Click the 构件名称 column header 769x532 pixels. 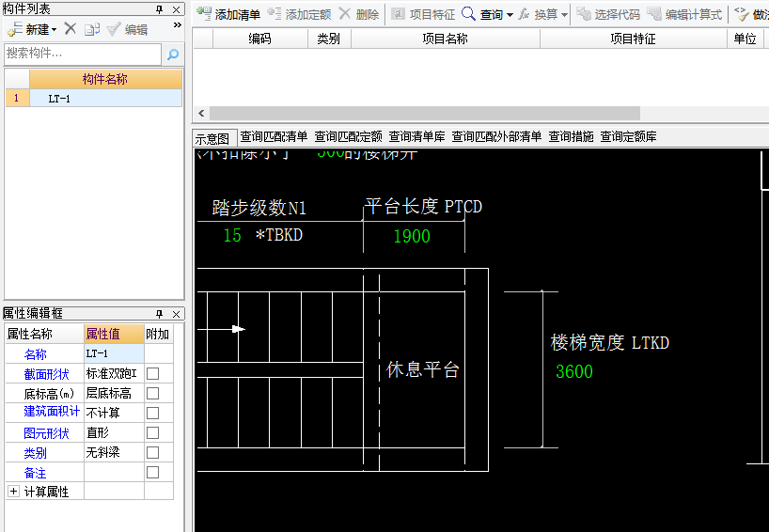105,79
